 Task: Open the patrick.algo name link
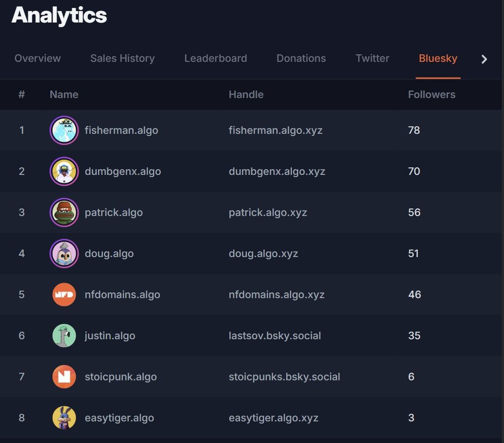[x=114, y=213]
